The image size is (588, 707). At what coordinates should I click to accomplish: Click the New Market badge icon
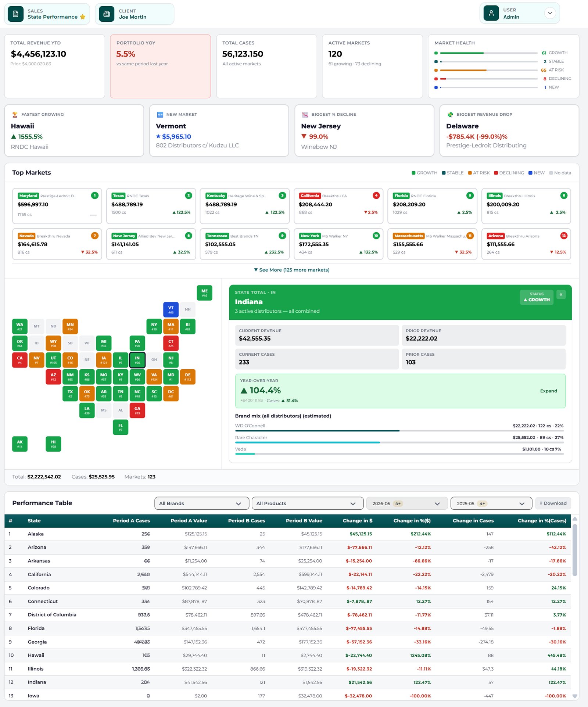pos(160,115)
